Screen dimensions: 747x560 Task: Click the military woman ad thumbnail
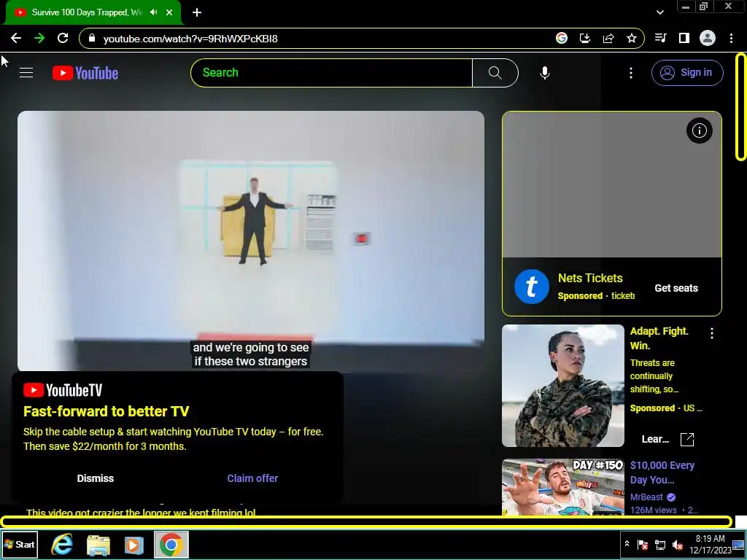(563, 386)
